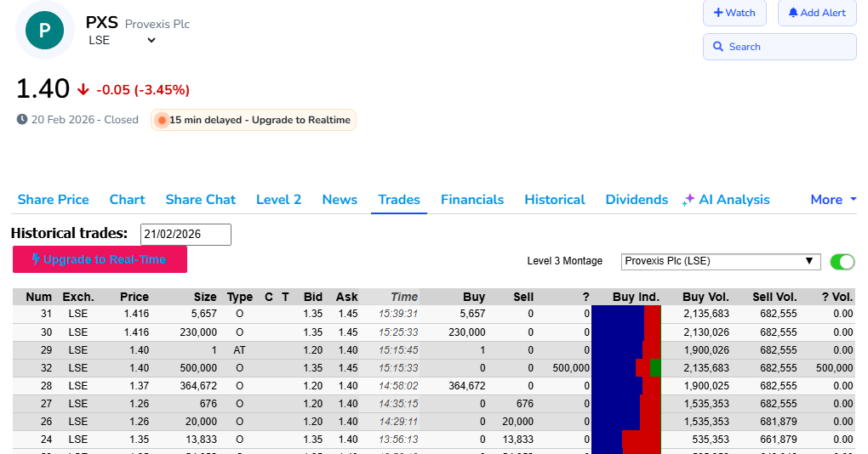Click the clock icon beside 20 Feb 2026
The height and width of the screenshot is (454, 868).
click(x=21, y=119)
